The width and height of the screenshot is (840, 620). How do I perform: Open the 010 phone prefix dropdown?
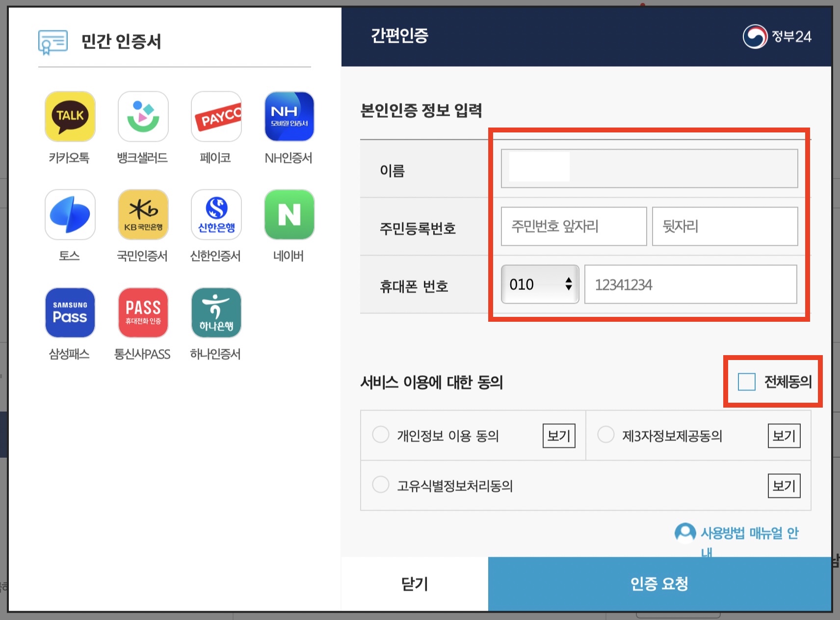click(x=540, y=284)
